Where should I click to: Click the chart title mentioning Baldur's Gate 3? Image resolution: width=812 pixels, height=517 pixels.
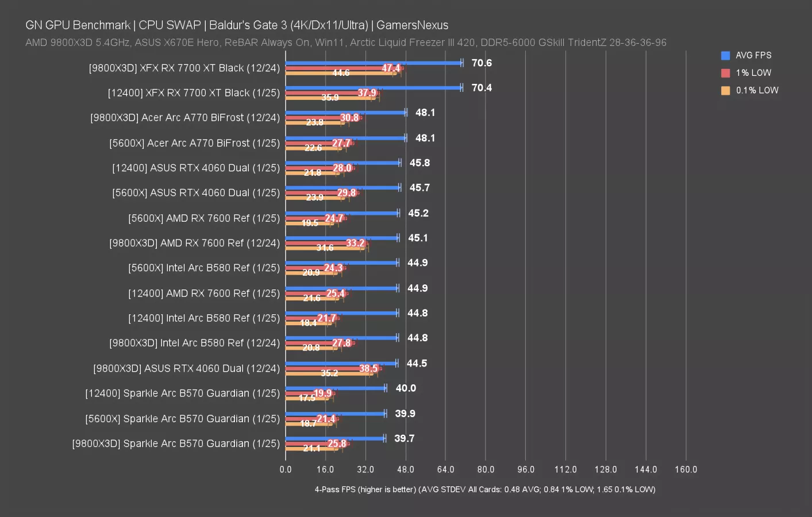(237, 25)
